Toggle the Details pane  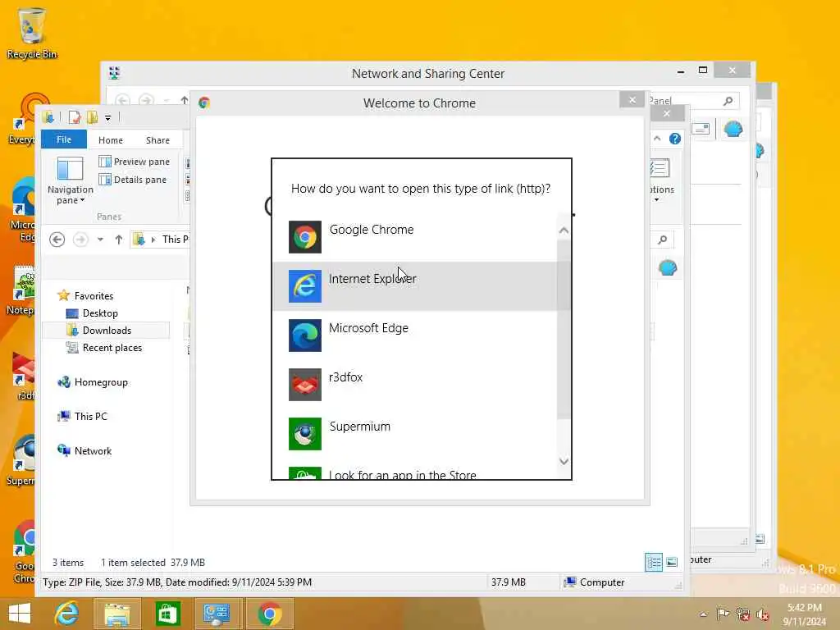[x=133, y=180]
